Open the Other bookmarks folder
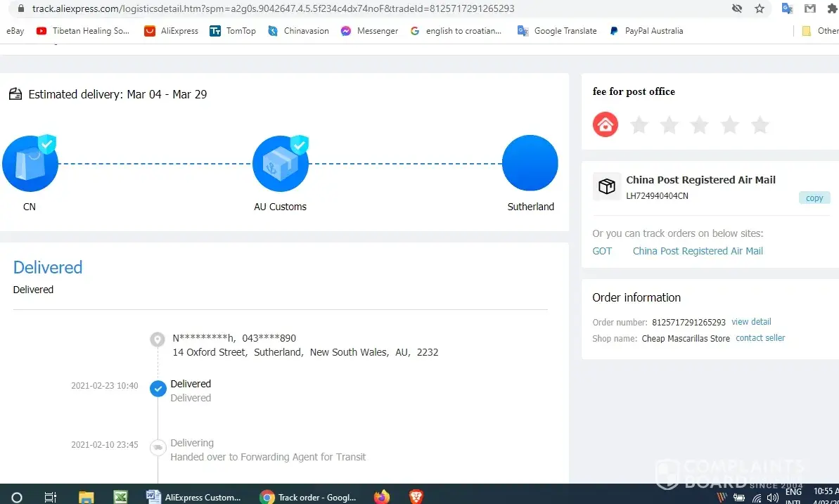839x504 pixels. (x=820, y=31)
